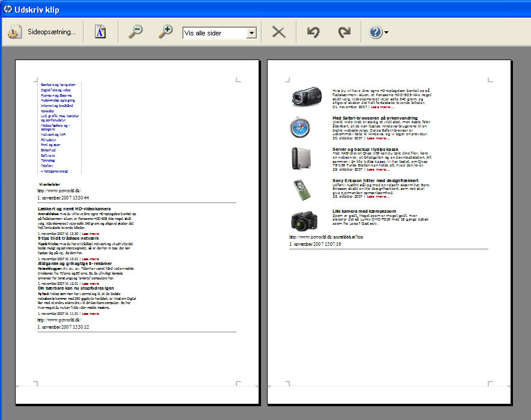This screenshot has height=420, width=531.
Task: Redo the last undone action
Action: (344, 32)
